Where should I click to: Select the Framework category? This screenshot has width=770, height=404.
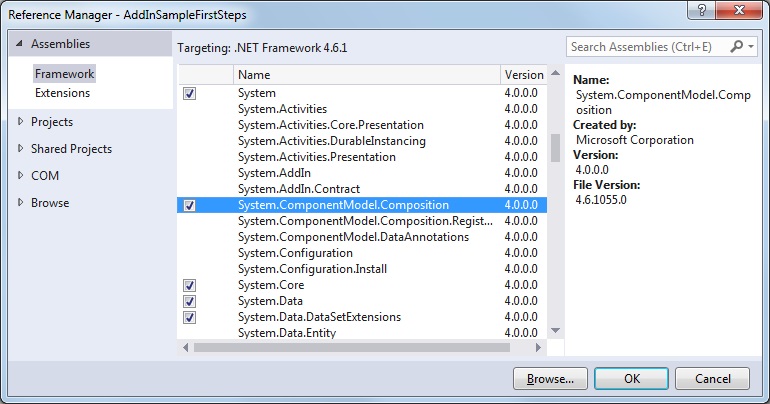[64, 74]
